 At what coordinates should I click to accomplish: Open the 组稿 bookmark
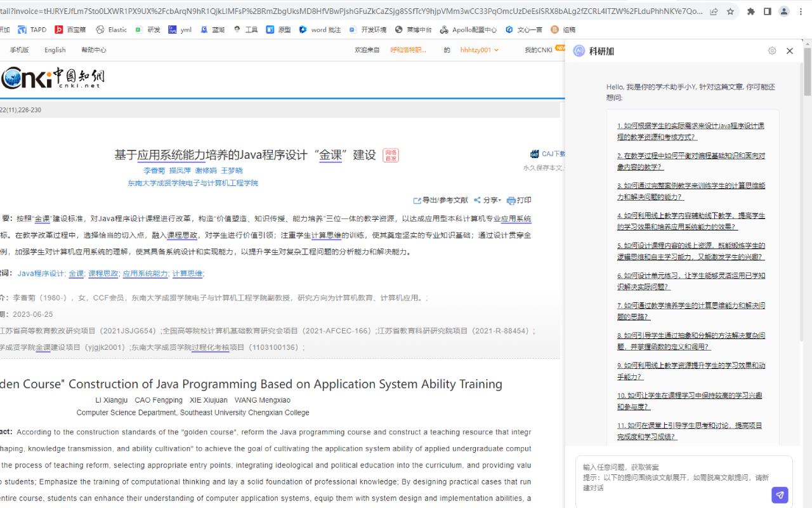(x=563, y=30)
